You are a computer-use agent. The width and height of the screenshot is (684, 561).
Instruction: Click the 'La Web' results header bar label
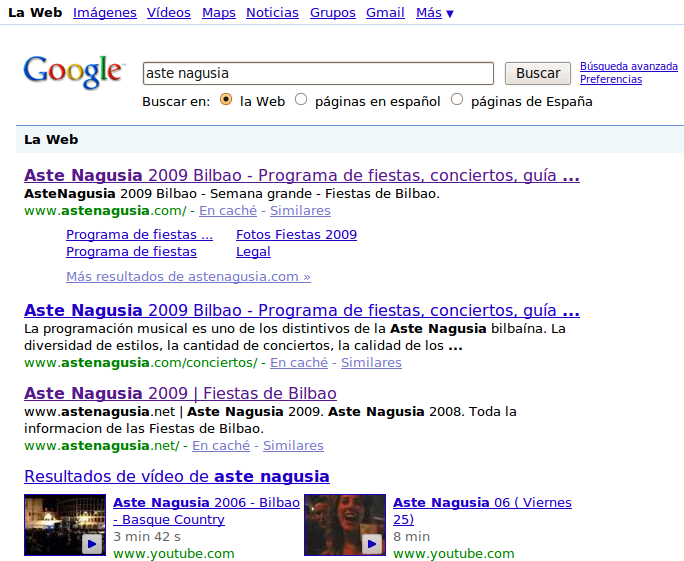[x=51, y=140]
